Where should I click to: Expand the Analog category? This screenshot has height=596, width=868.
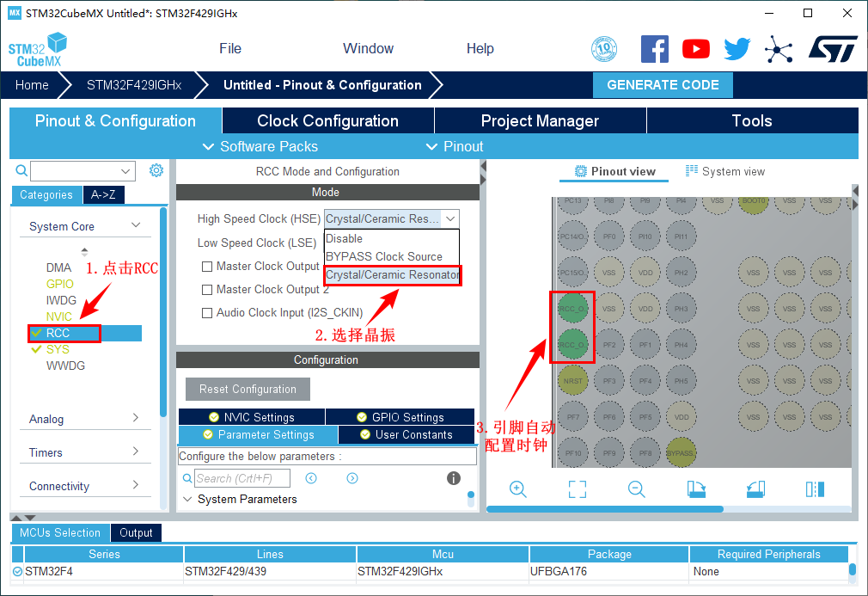[x=84, y=419]
